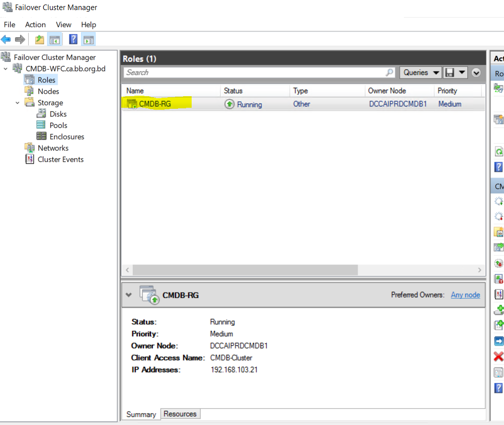Open Disks under Storage
The image size is (504, 425).
click(x=58, y=114)
